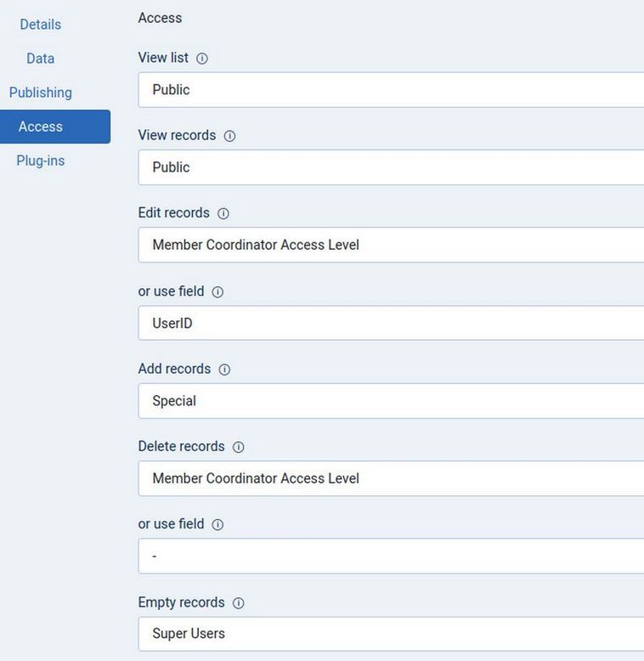
Task: Click the info icon next to Add records
Action: click(x=224, y=370)
